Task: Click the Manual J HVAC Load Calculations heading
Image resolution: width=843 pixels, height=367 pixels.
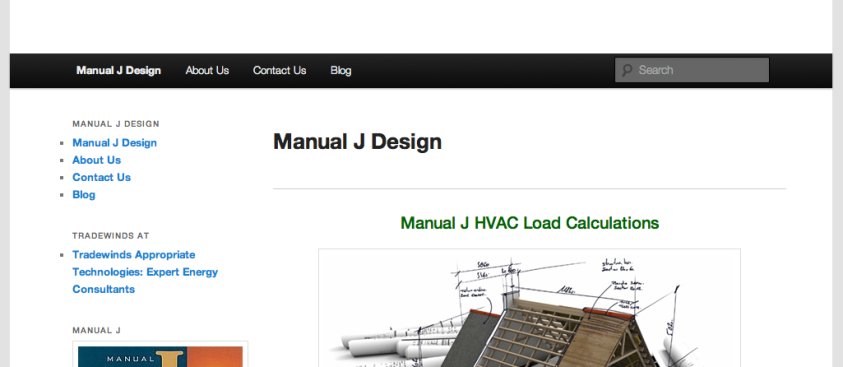Action: pos(530,223)
